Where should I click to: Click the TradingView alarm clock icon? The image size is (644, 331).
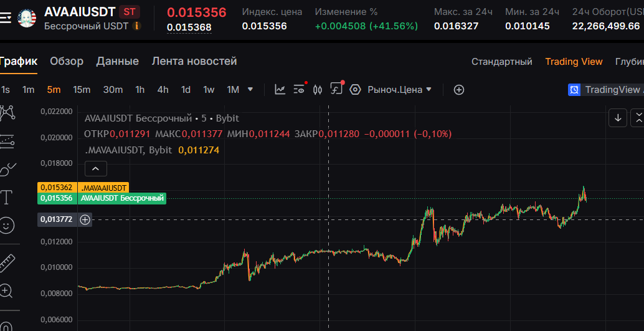pyautogui.click(x=574, y=89)
